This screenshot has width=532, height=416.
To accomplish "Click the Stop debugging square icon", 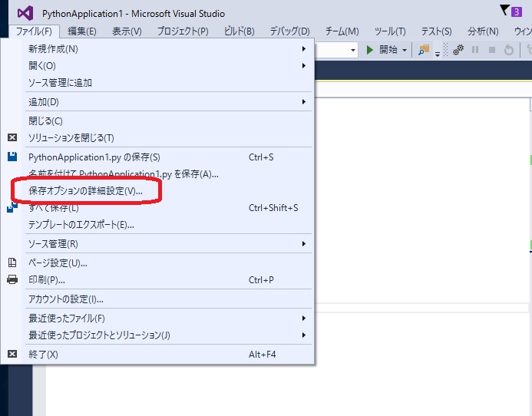I will (491, 50).
